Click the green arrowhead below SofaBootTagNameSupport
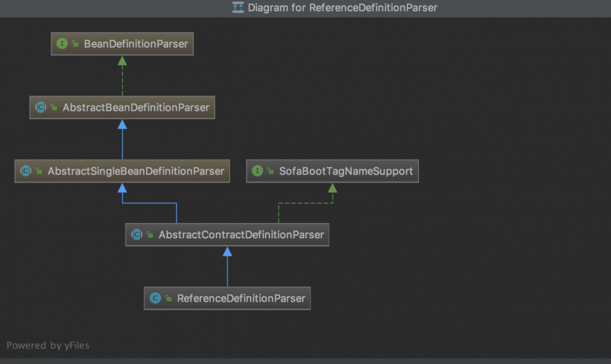This screenshot has height=364, width=611. pos(332,188)
